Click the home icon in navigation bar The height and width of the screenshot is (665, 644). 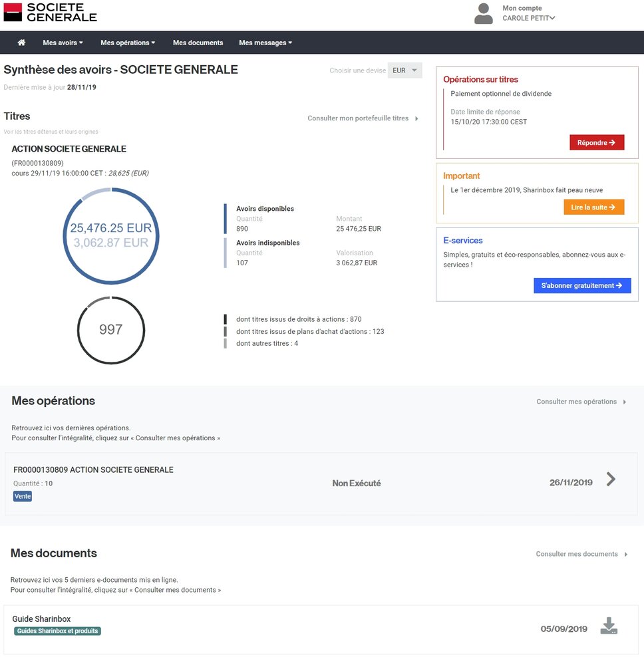[21, 43]
